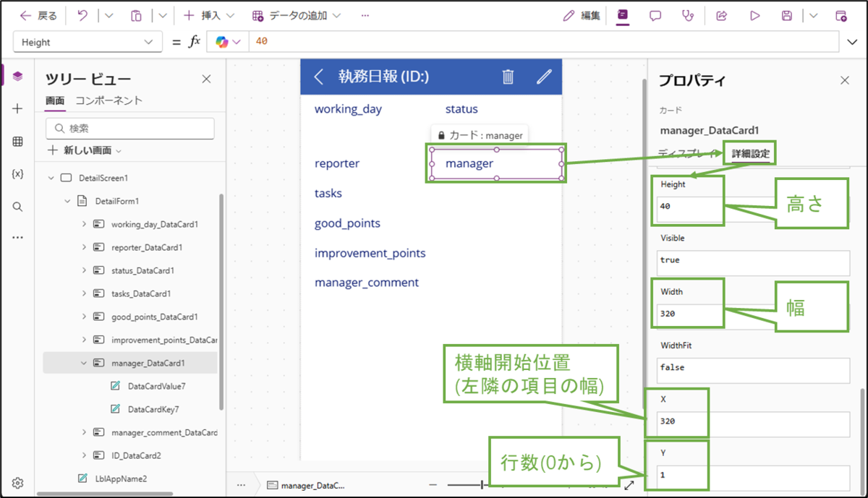Click the publish icon in the toolbar

(841, 15)
